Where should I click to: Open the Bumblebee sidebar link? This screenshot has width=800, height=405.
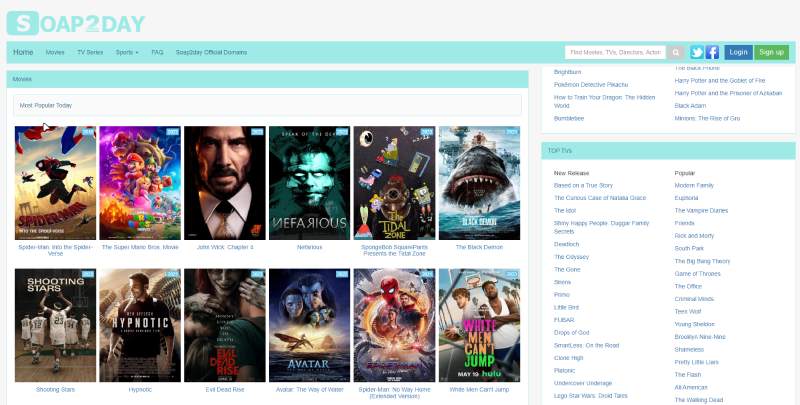[x=568, y=118]
